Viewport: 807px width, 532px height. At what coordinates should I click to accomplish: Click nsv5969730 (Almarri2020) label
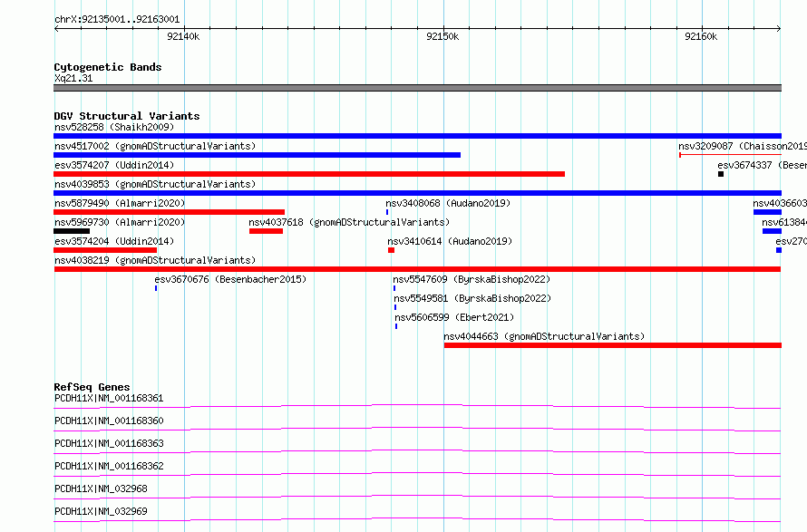pos(120,222)
